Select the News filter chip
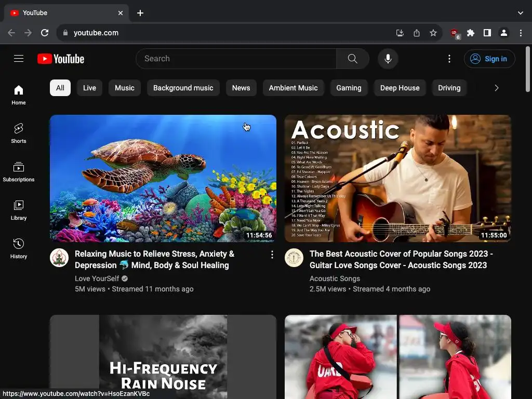The height and width of the screenshot is (399, 532). tap(241, 88)
